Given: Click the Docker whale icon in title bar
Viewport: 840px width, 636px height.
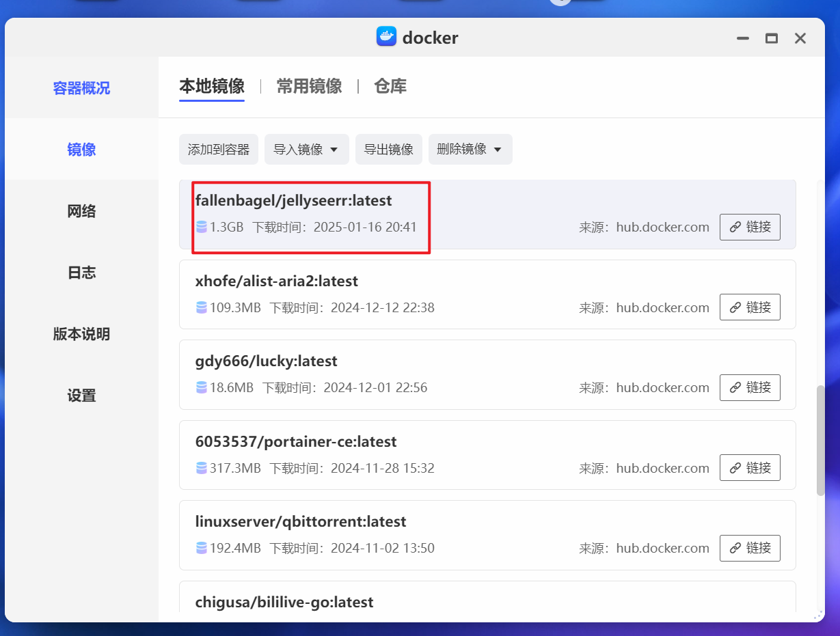Looking at the screenshot, I should 386,37.
